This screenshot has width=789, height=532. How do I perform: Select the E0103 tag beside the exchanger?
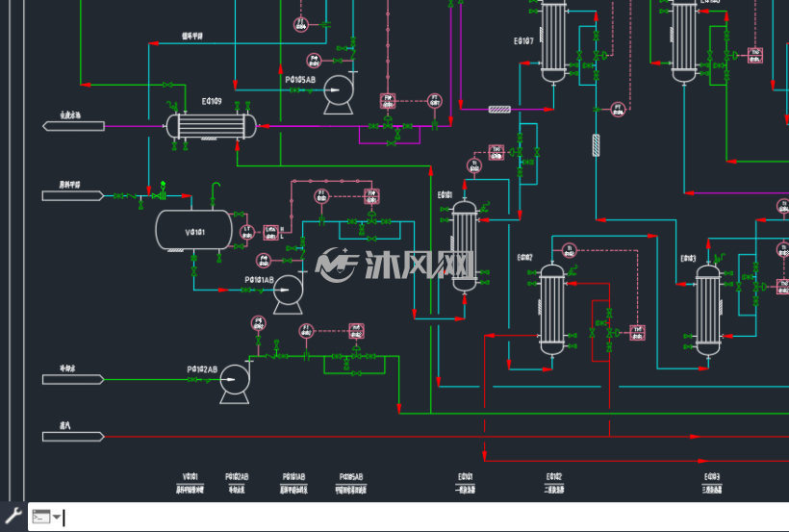pos(688,259)
